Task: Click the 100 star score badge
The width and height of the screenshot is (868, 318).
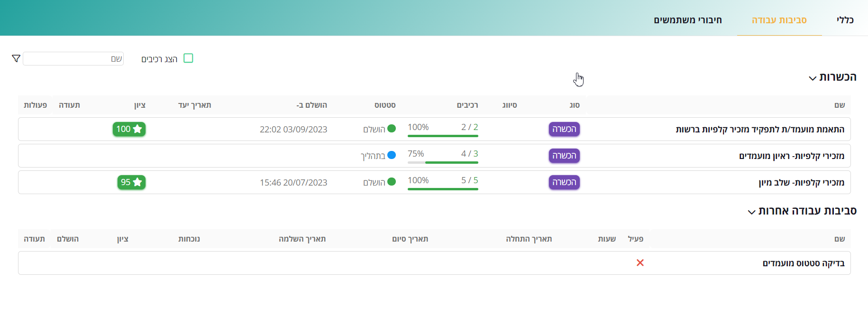Action: tap(129, 129)
